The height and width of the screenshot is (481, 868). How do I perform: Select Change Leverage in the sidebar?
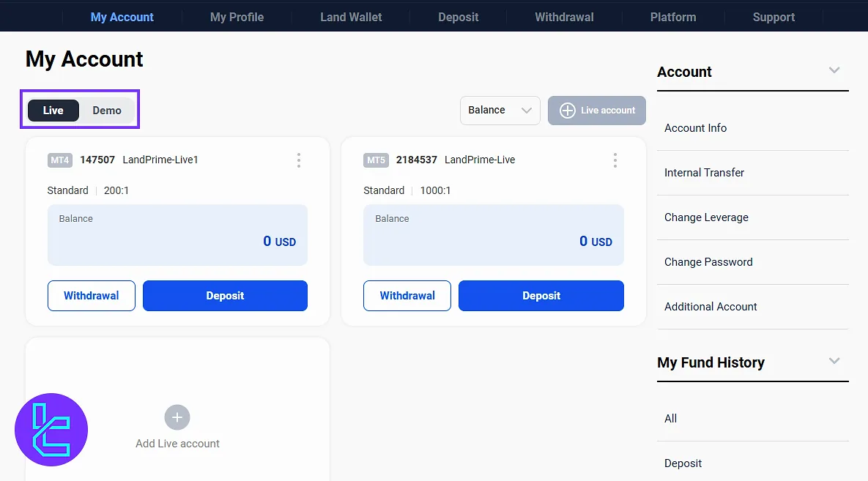point(706,217)
